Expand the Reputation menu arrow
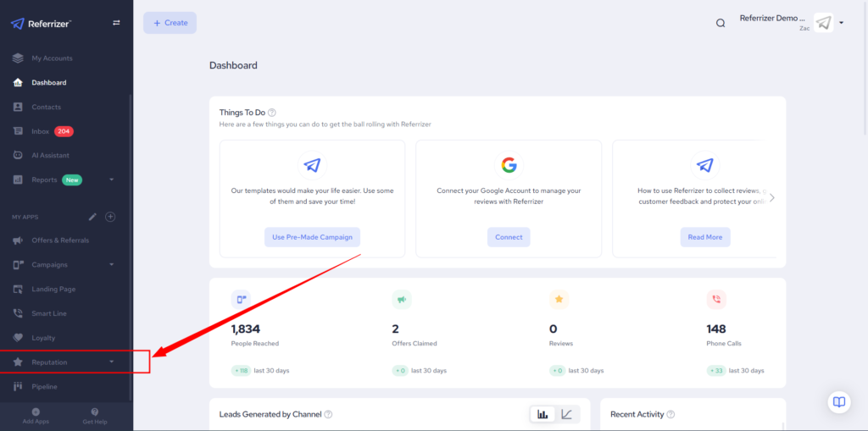Image resolution: width=868 pixels, height=431 pixels. tap(112, 362)
